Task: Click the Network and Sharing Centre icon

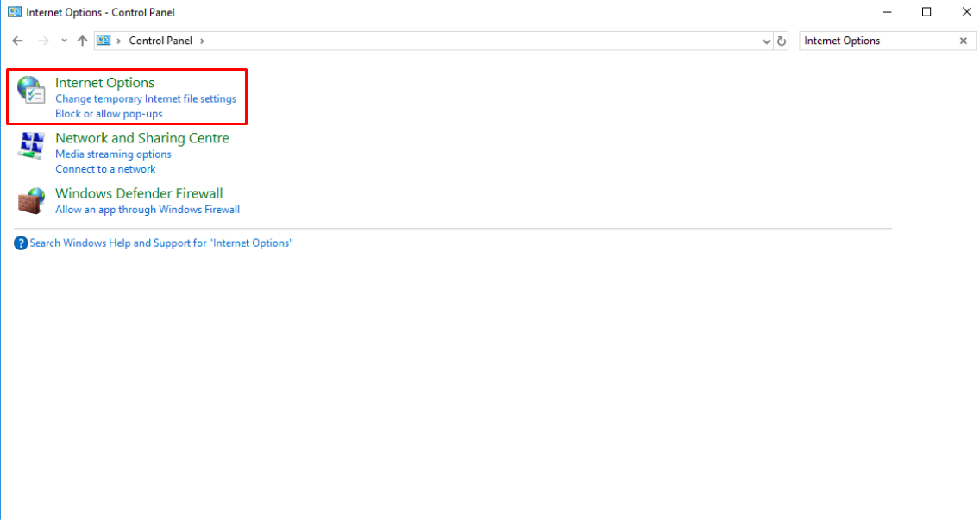Action: [x=31, y=146]
